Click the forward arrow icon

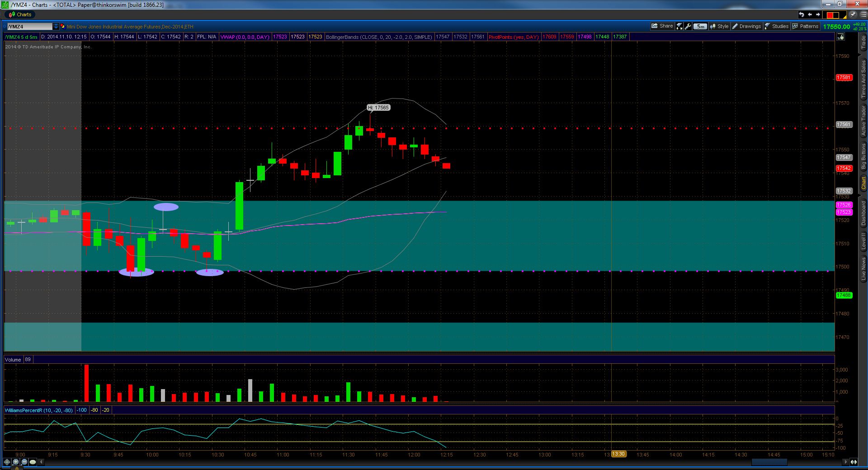(x=818, y=14)
